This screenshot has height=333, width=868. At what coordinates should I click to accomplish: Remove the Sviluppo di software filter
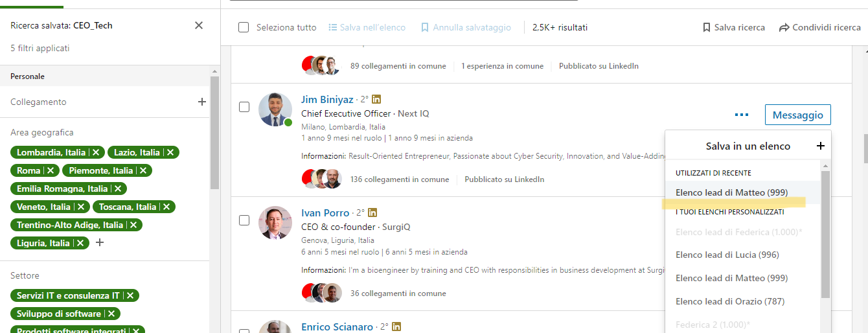tap(111, 314)
